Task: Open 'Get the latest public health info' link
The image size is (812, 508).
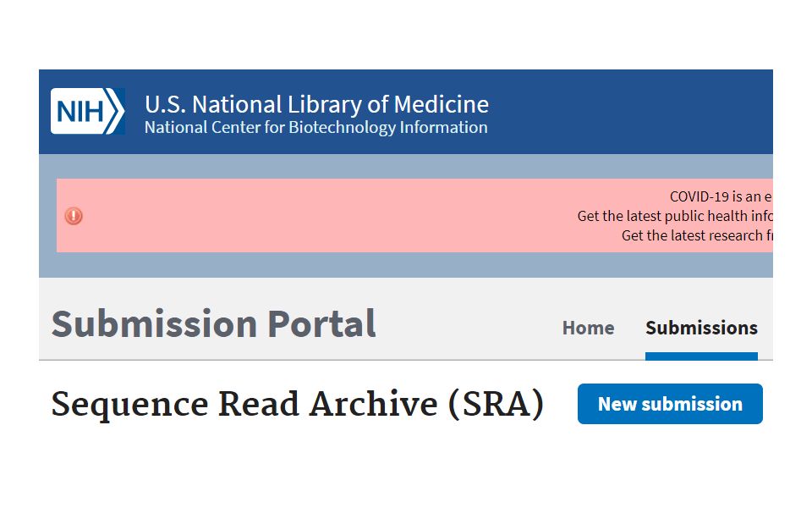Action: click(x=674, y=216)
